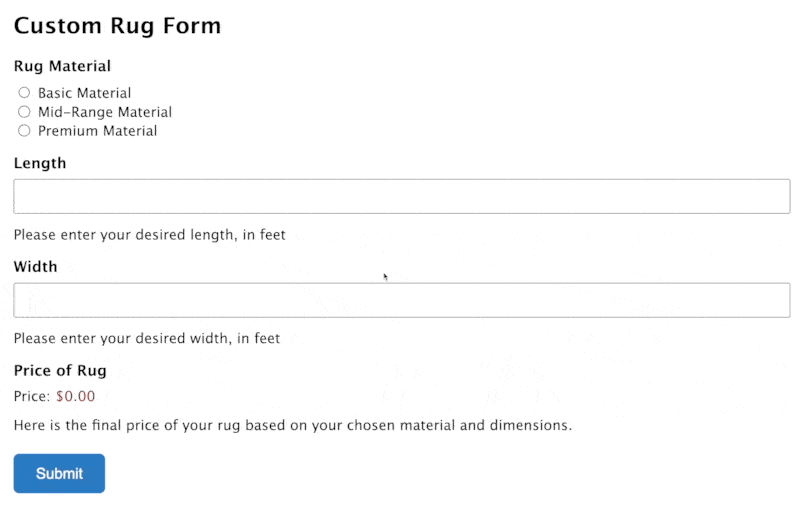Click the Price of Rug label
Viewport: 800px width, 524px height.
click(60, 371)
